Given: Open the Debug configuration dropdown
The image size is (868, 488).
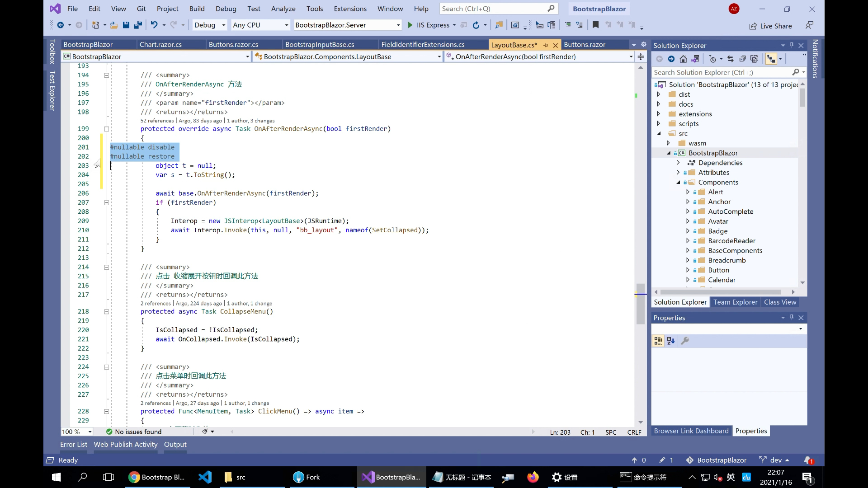Looking at the screenshot, I should (x=209, y=25).
